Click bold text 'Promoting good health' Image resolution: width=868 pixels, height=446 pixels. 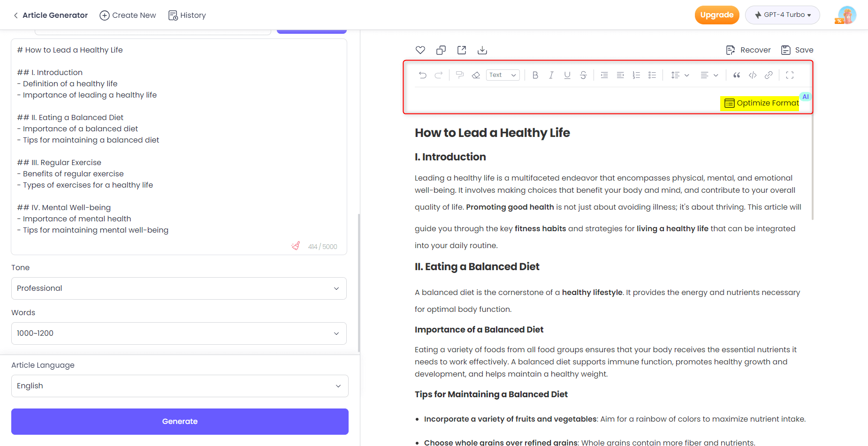pos(510,207)
